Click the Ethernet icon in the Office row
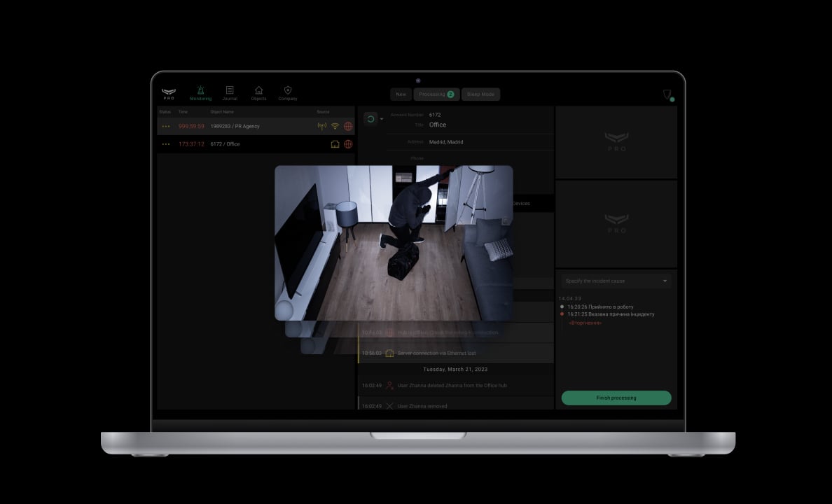The height and width of the screenshot is (504, 832). click(335, 144)
